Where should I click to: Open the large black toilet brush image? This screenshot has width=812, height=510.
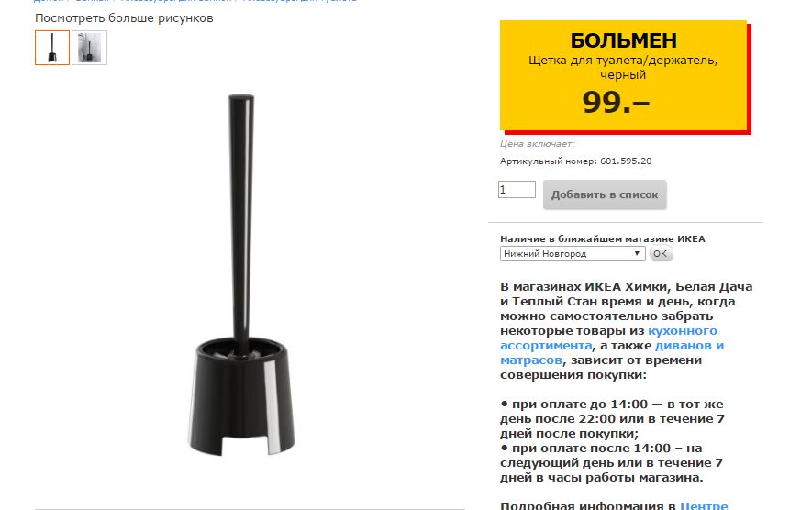click(x=241, y=275)
